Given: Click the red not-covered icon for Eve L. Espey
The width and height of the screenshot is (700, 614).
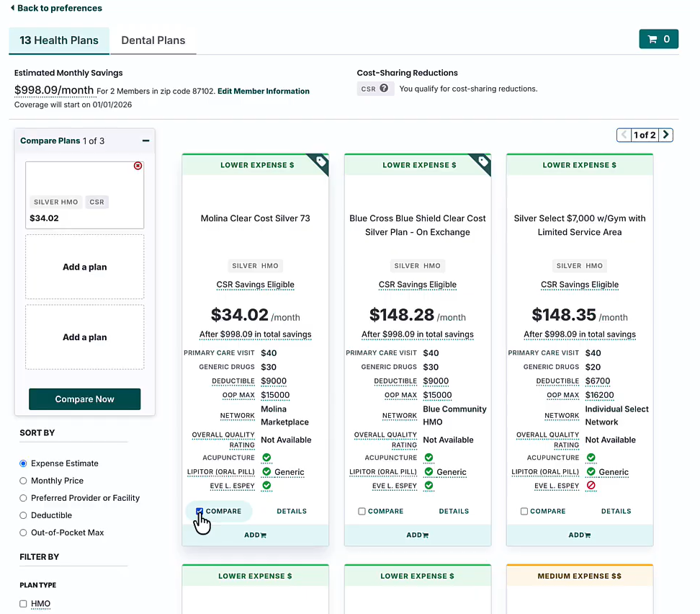Looking at the screenshot, I should click(591, 486).
